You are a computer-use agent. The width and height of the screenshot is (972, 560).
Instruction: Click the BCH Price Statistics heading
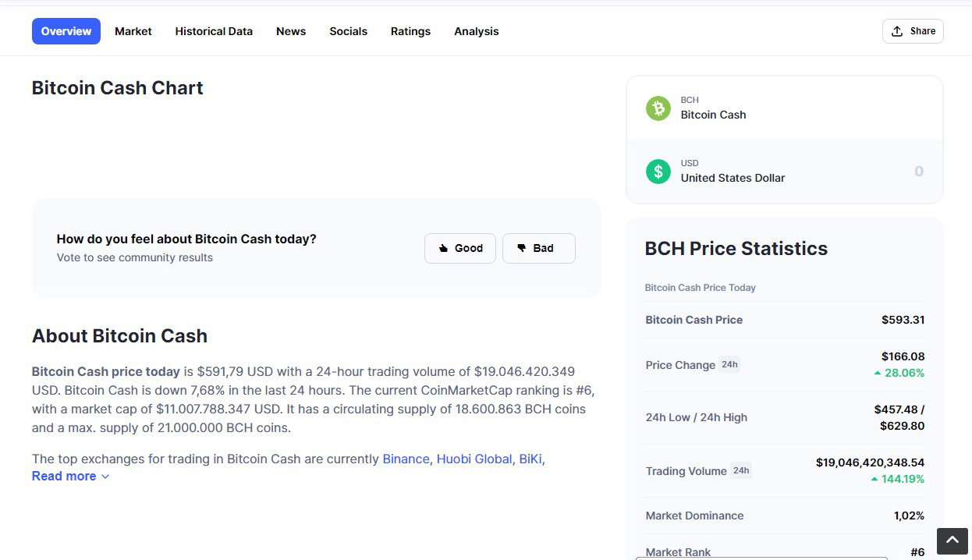point(736,248)
